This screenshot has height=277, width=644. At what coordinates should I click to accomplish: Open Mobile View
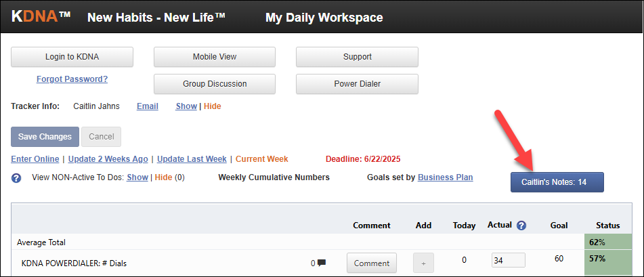pos(215,57)
